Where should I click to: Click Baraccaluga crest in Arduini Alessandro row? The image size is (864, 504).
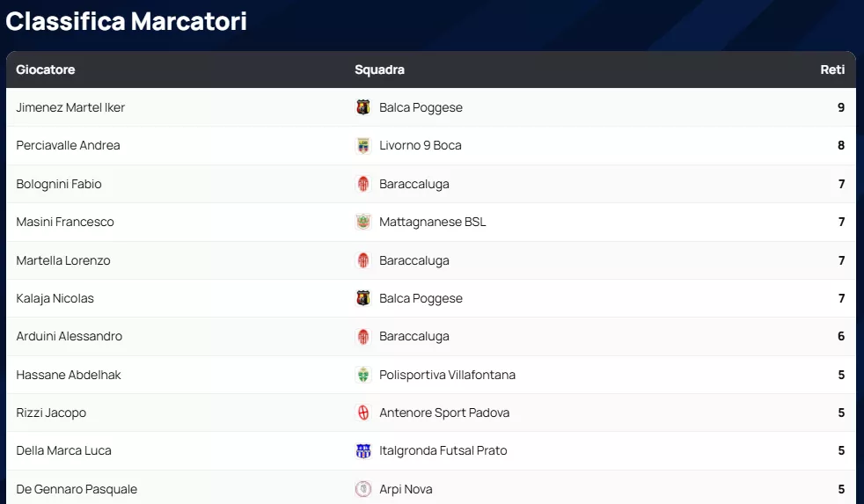coord(363,336)
